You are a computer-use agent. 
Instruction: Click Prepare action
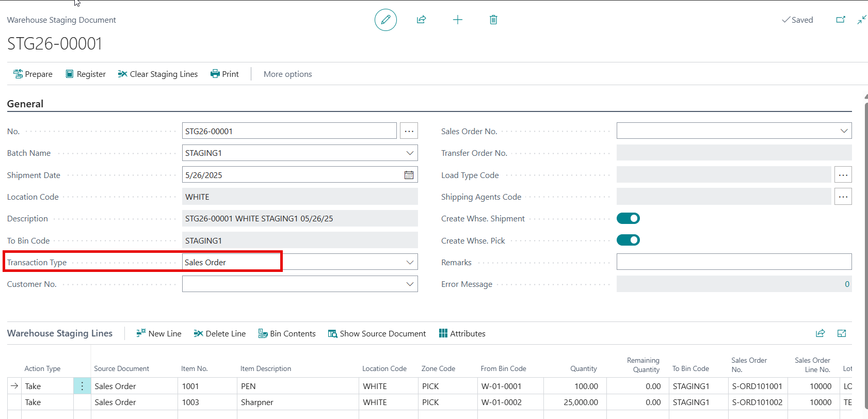(33, 74)
